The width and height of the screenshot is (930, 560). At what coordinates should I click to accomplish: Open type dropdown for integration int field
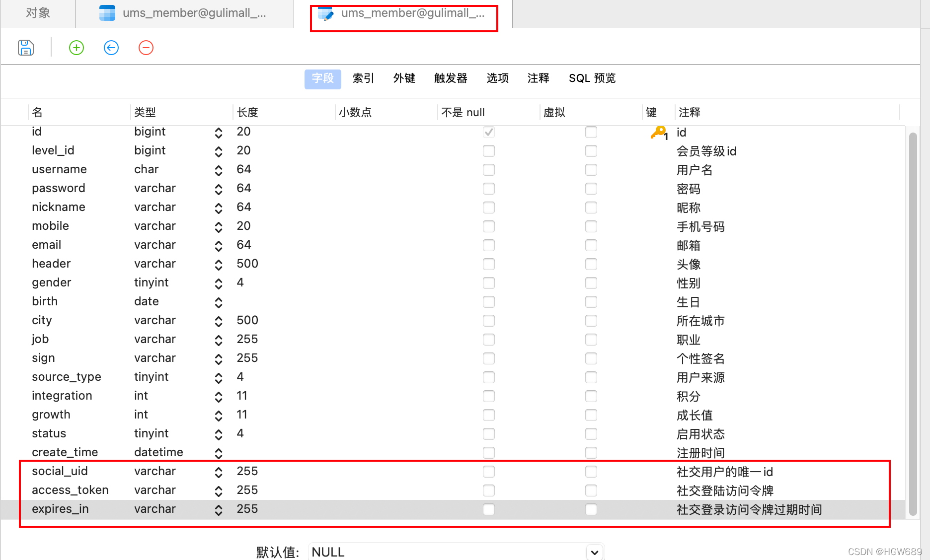pyautogui.click(x=219, y=397)
